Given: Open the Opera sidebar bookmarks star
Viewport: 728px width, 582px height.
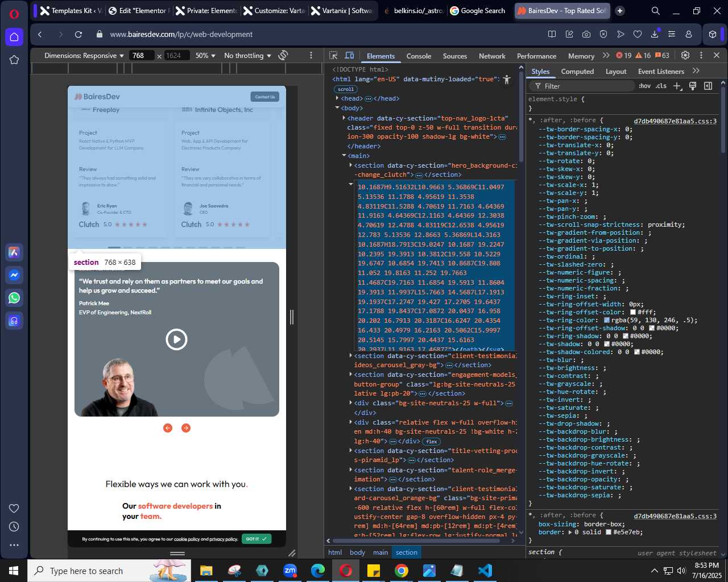Looking at the screenshot, I should point(14,60).
